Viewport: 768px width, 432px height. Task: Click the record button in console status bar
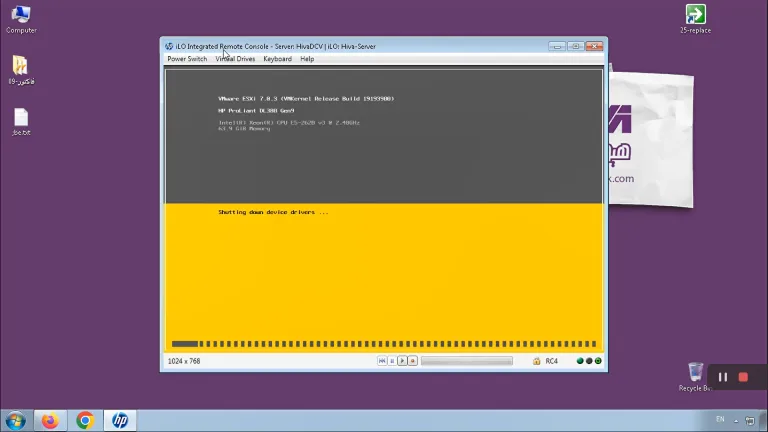(x=412, y=361)
